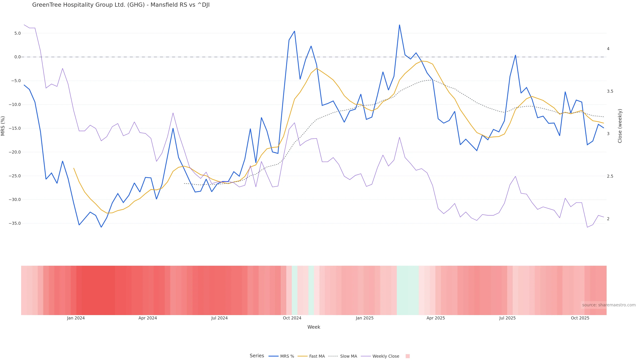
Task: Click the 'Jul 2025' x-axis tick label
Action: tap(507, 318)
